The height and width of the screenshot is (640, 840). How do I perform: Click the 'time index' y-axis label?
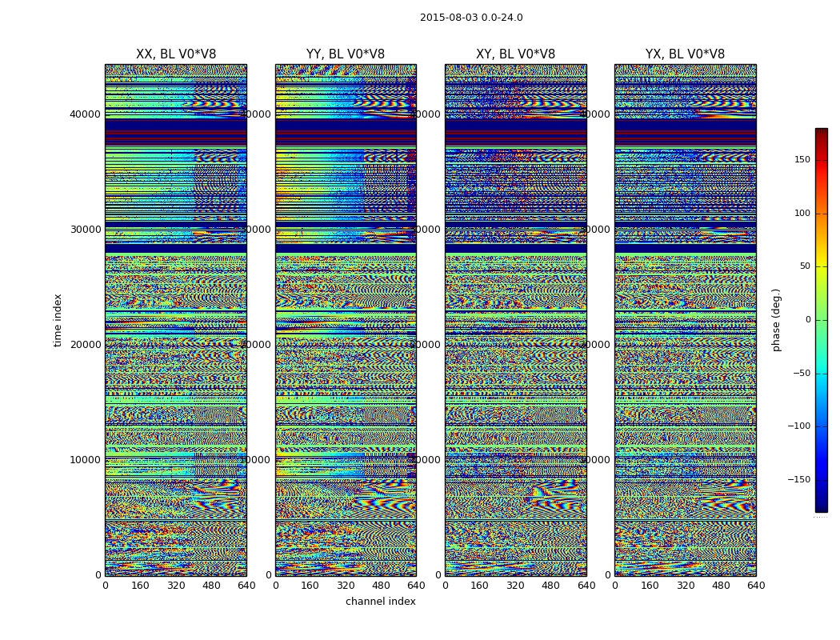point(58,320)
